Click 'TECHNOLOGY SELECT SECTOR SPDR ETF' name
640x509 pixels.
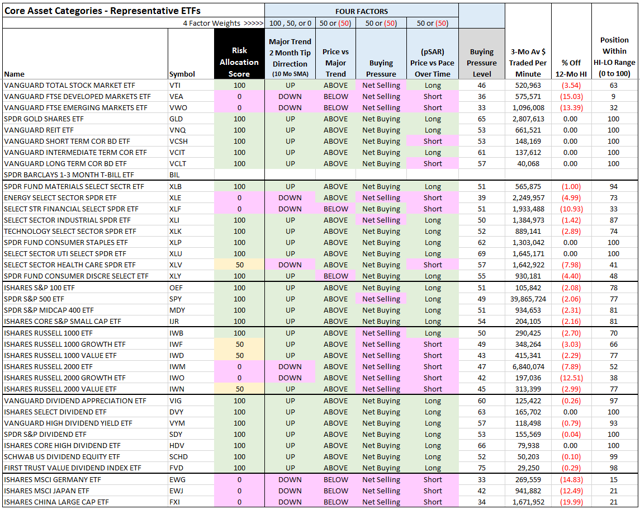pyautogui.click(x=70, y=231)
